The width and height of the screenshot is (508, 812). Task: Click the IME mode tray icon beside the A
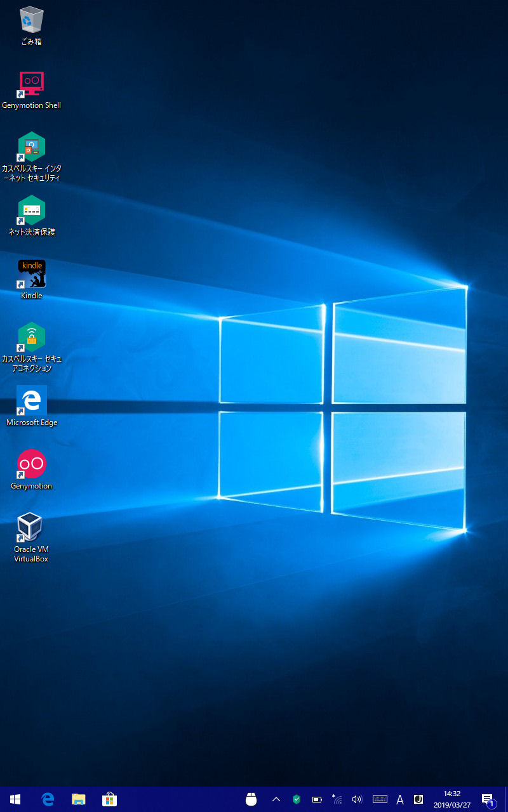[418, 799]
